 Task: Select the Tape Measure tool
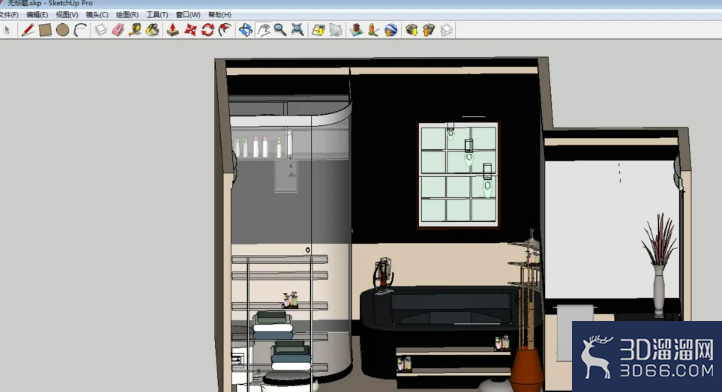[135, 30]
